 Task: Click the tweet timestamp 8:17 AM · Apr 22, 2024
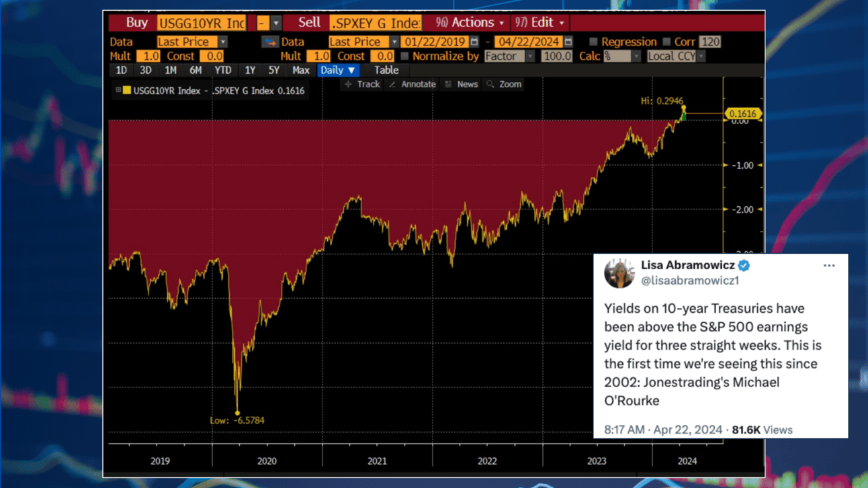click(x=663, y=430)
